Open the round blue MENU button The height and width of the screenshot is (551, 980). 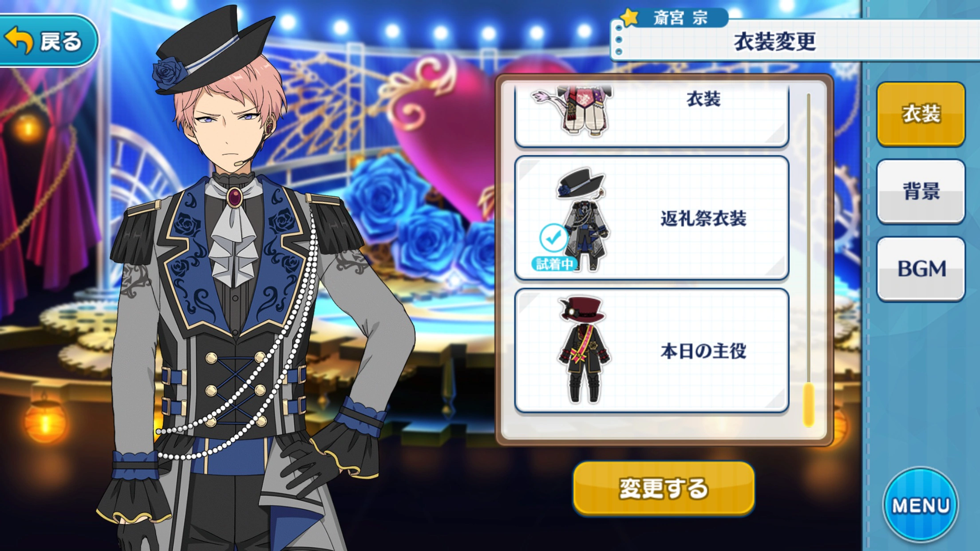tap(921, 505)
